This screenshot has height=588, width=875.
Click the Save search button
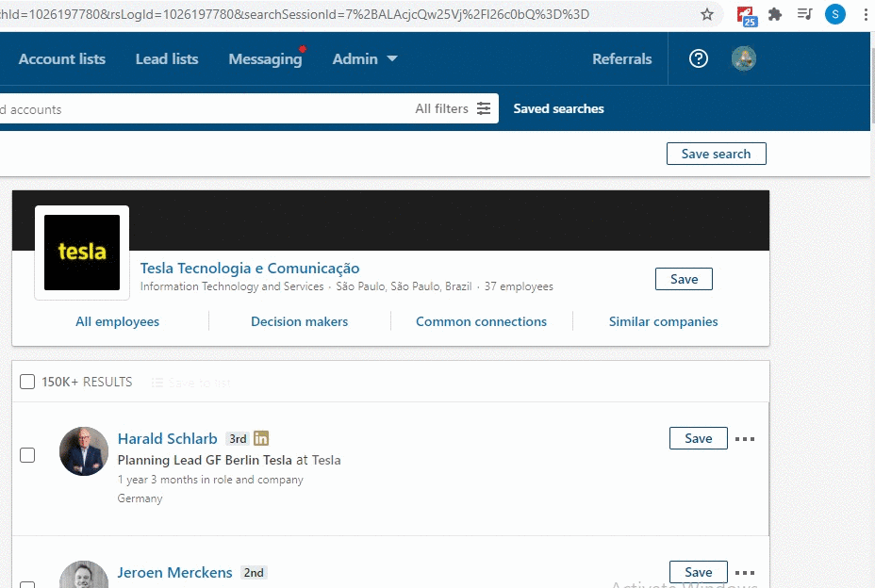716,154
